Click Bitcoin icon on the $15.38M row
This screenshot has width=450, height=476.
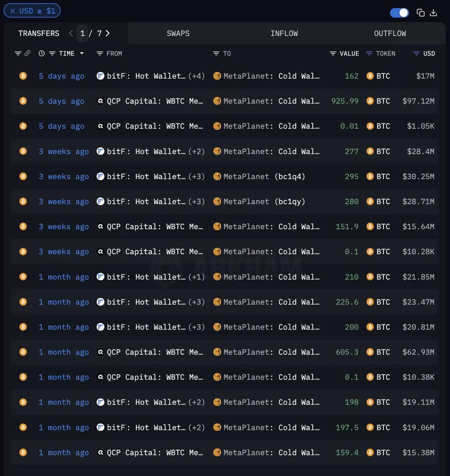click(x=23, y=452)
